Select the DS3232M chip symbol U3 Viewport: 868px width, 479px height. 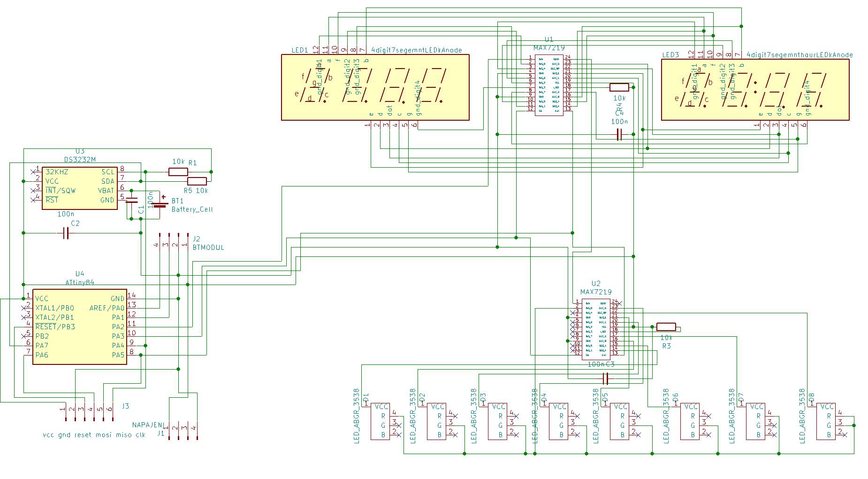[80, 188]
